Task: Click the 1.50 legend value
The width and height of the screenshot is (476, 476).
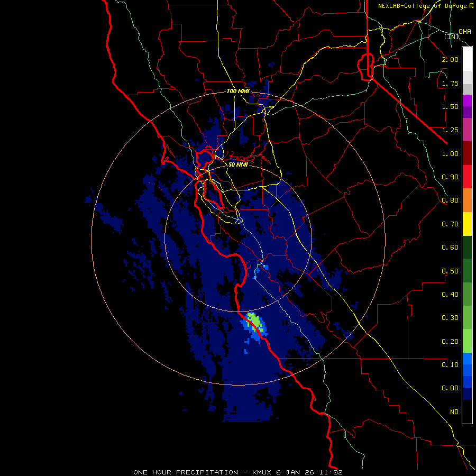Action: [450, 106]
